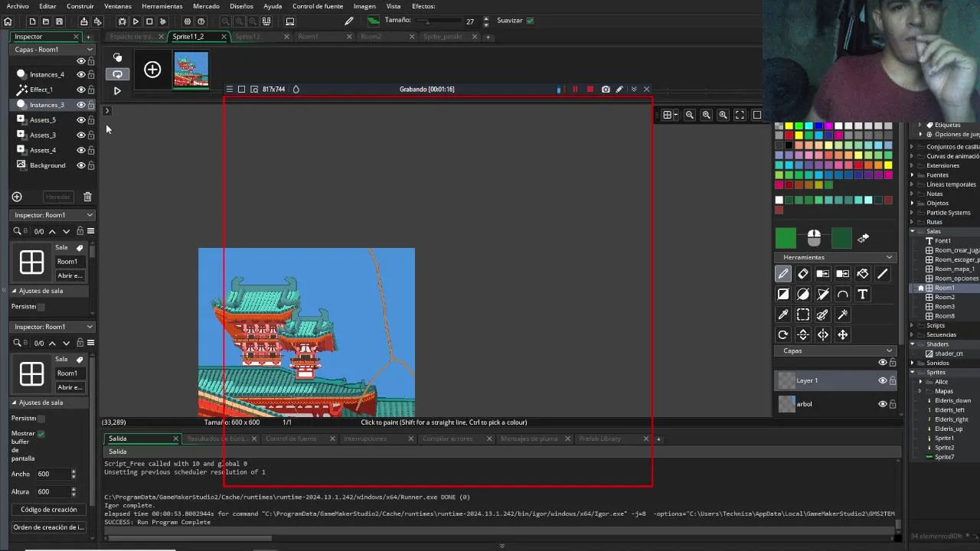The image size is (980, 551).
Task: Switch to the Sprite12 tab
Action: coord(247,37)
